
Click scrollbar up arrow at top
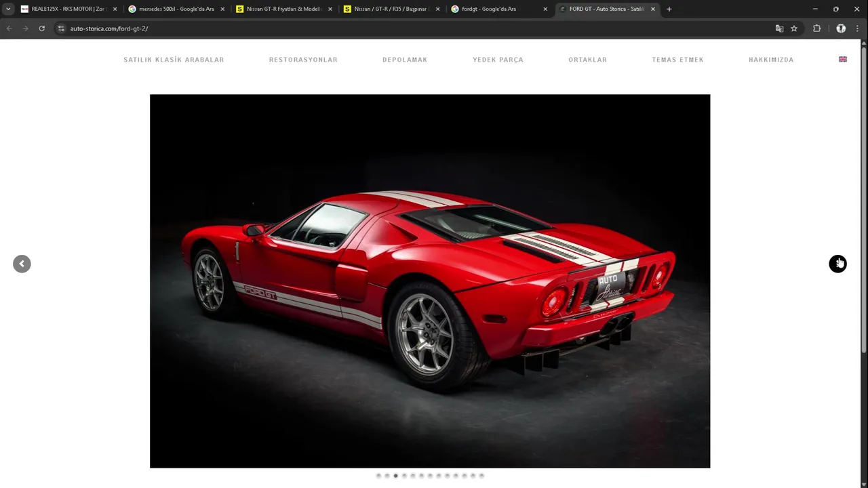click(863, 43)
